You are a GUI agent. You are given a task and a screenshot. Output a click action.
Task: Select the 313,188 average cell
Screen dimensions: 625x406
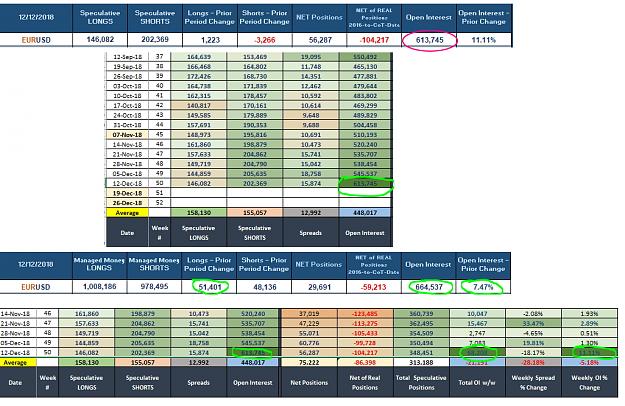(421, 363)
